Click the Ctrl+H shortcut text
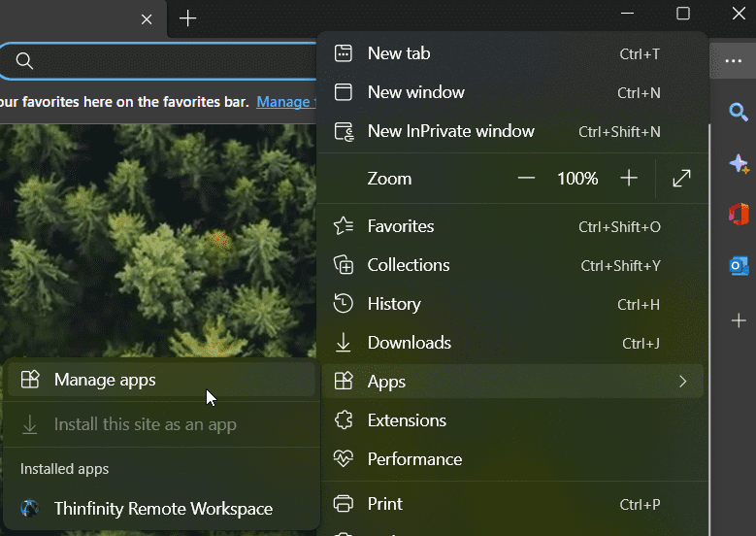756x536 pixels. click(x=639, y=305)
